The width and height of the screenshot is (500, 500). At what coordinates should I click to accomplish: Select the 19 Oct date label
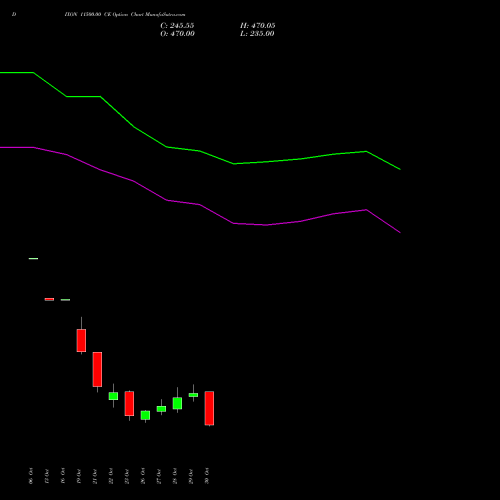[79, 476]
